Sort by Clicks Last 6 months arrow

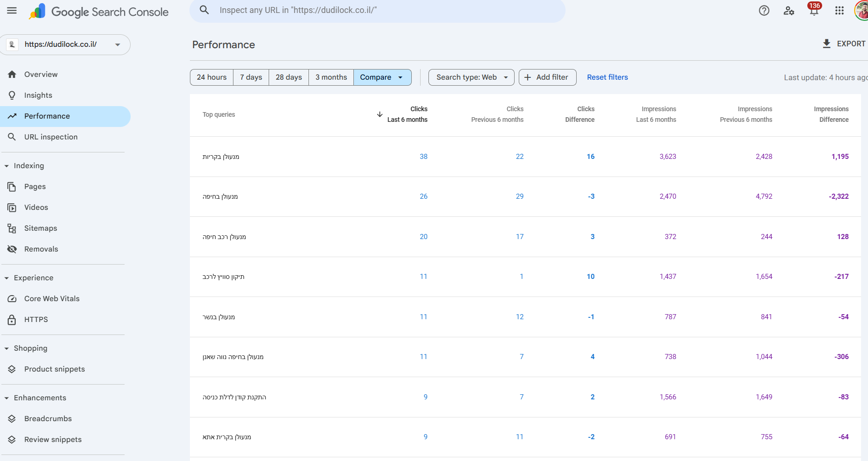click(x=380, y=114)
